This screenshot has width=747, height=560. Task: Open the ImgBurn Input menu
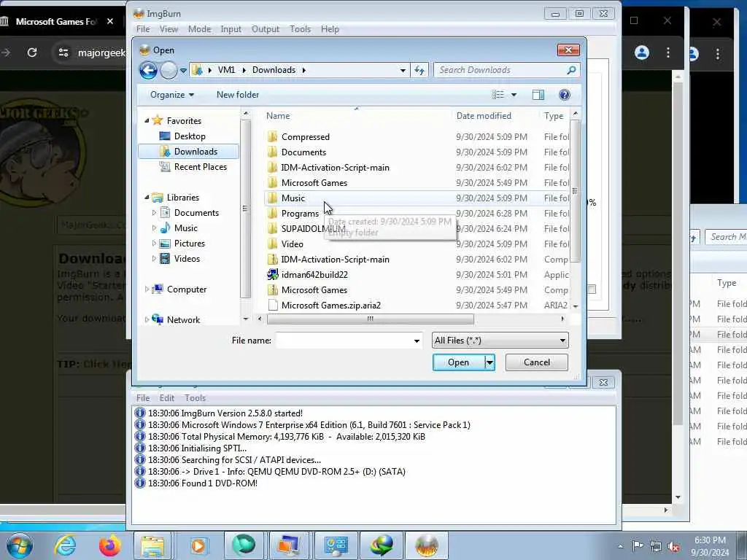click(231, 29)
